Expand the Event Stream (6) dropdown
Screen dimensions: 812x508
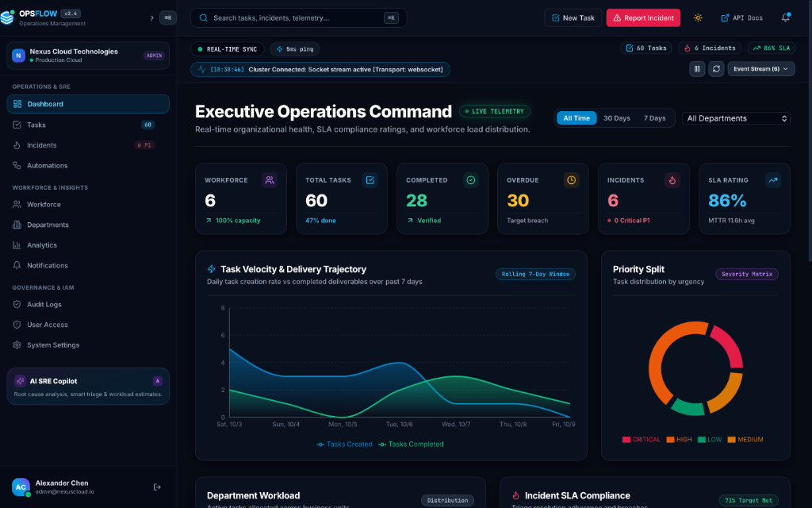tap(760, 69)
